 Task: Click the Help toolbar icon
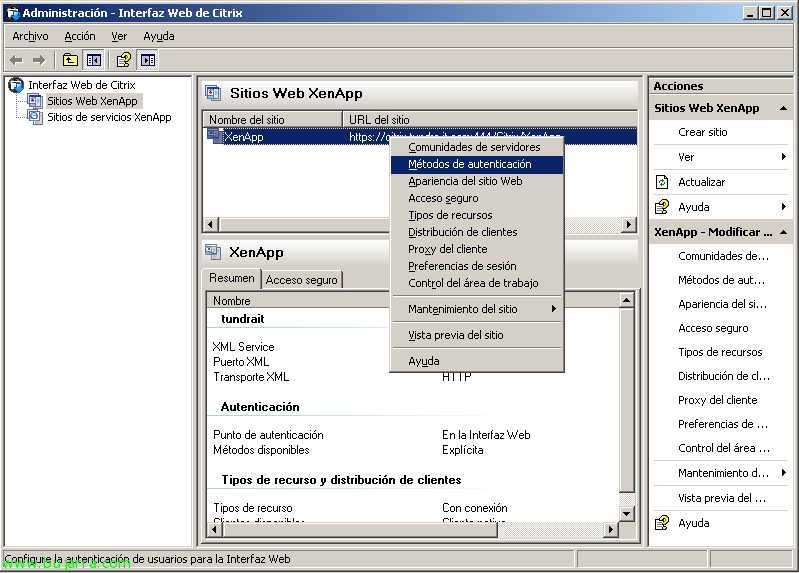pyautogui.click(x=124, y=60)
